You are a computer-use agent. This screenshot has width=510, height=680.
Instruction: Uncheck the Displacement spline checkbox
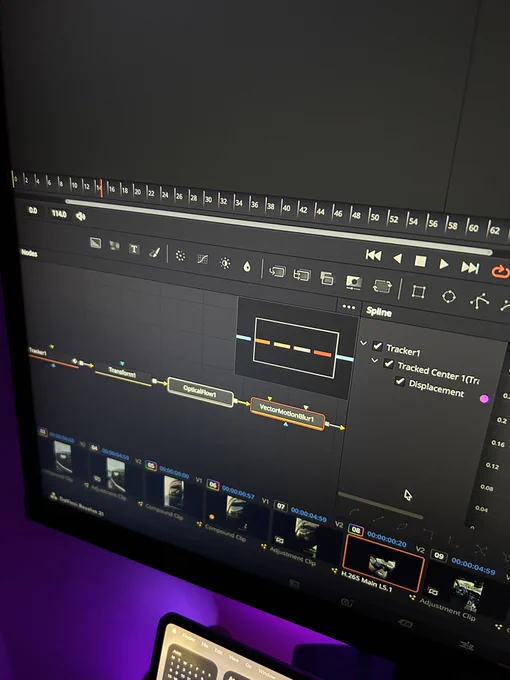400,382
